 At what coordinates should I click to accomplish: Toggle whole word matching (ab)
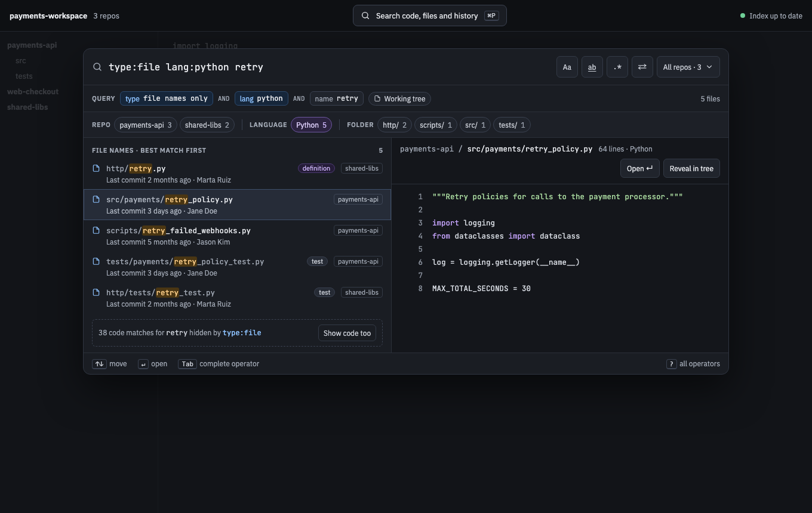592,67
